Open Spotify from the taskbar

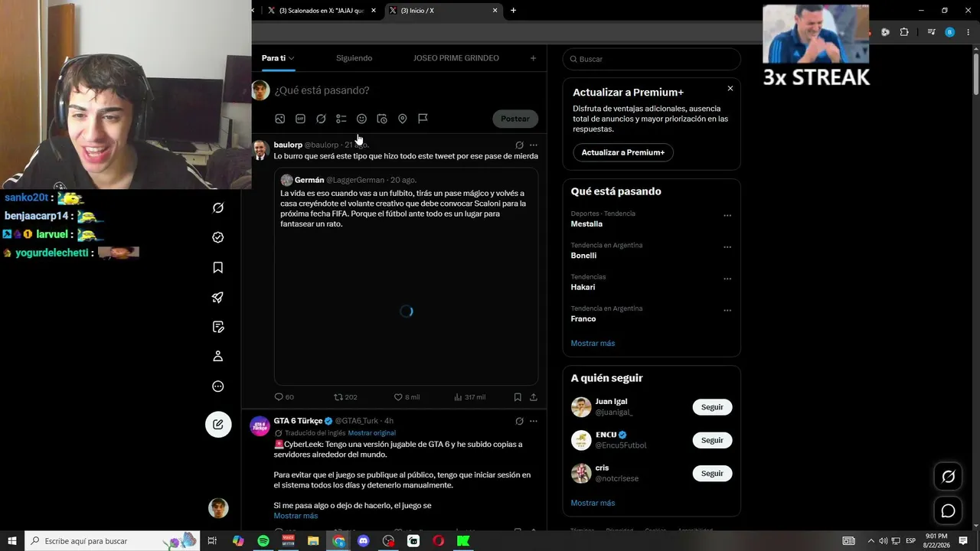(x=263, y=541)
